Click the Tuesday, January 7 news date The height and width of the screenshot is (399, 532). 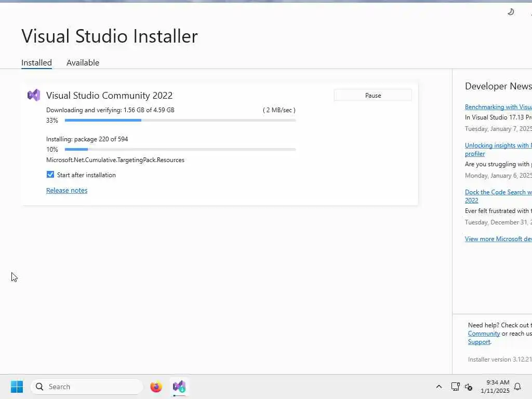click(x=498, y=129)
